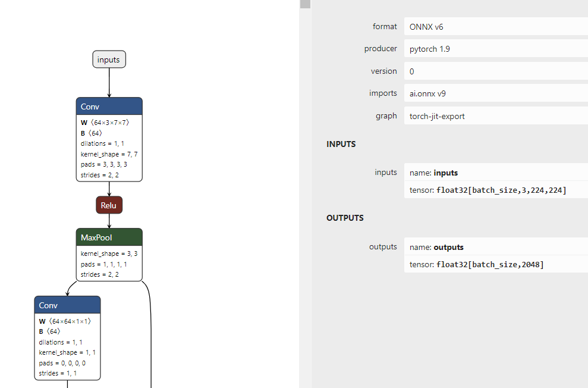
Task: Click the MaxPool kernel_shape = 3, 3 attribute
Action: click(x=109, y=254)
